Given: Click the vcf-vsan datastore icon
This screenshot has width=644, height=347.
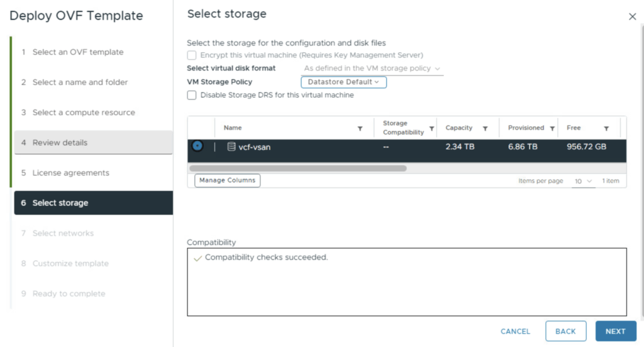Looking at the screenshot, I should coord(231,147).
